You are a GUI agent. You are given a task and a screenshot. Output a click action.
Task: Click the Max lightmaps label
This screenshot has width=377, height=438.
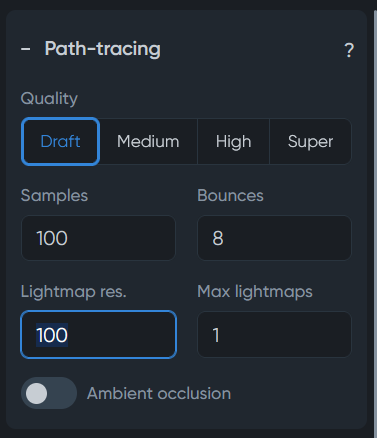tap(255, 292)
